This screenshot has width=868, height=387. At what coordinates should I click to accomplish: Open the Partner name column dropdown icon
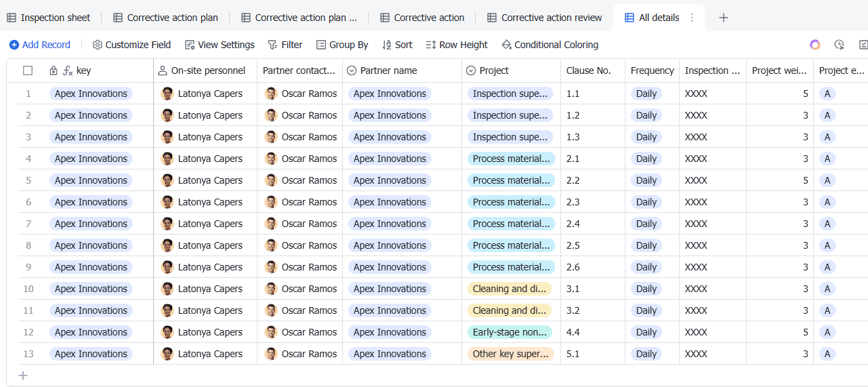pos(352,70)
